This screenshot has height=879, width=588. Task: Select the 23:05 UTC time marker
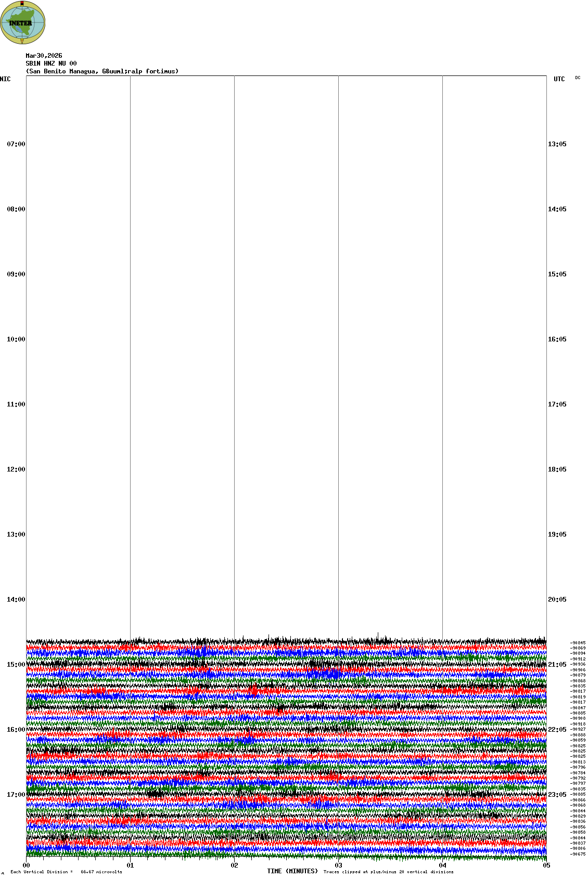[x=557, y=795]
